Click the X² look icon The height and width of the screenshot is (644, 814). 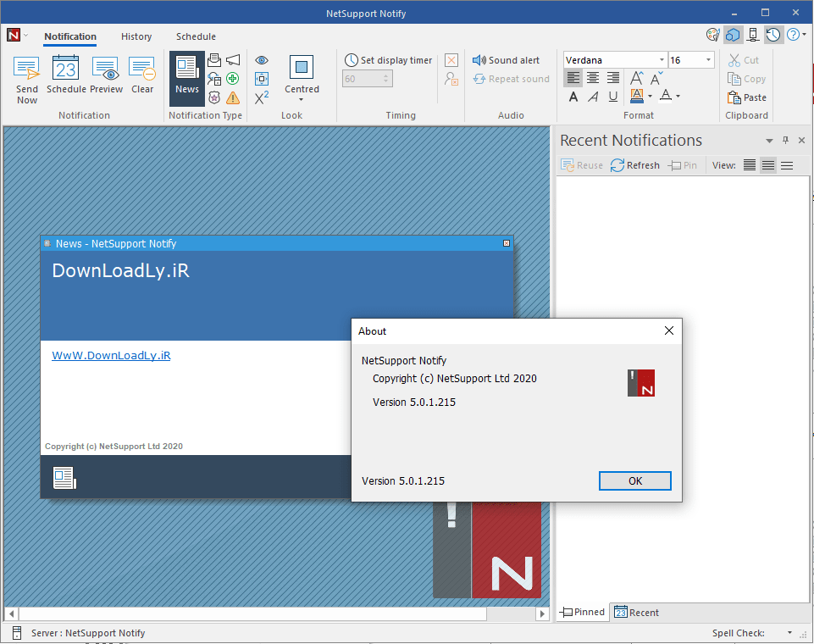pyautogui.click(x=262, y=97)
